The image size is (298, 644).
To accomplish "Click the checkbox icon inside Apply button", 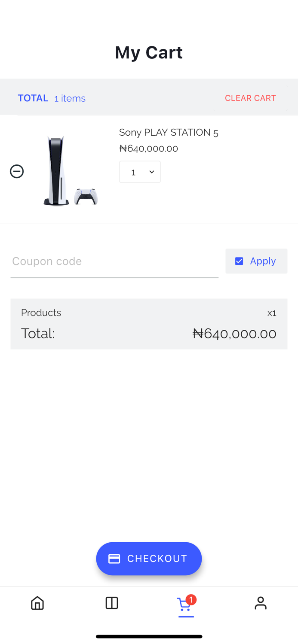I will click(x=239, y=261).
